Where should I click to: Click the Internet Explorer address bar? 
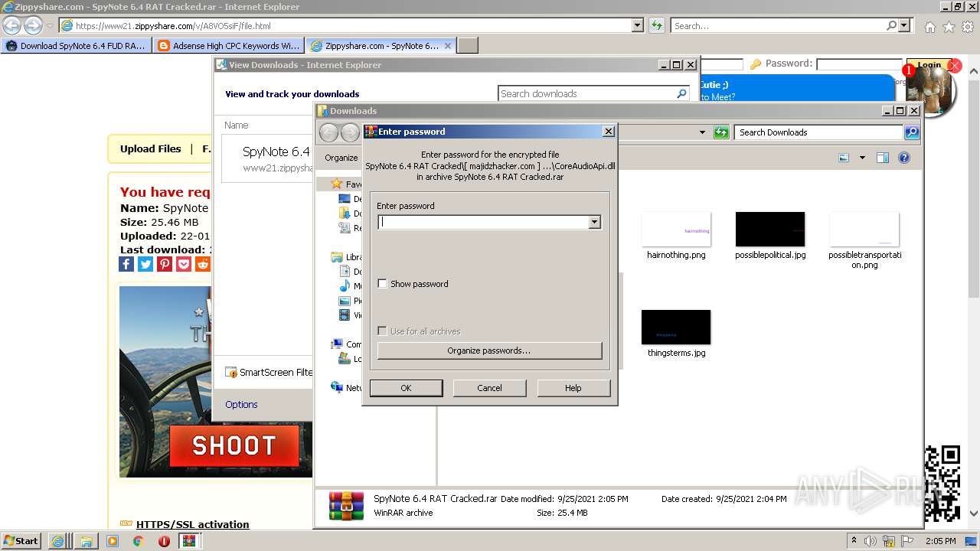[345, 25]
